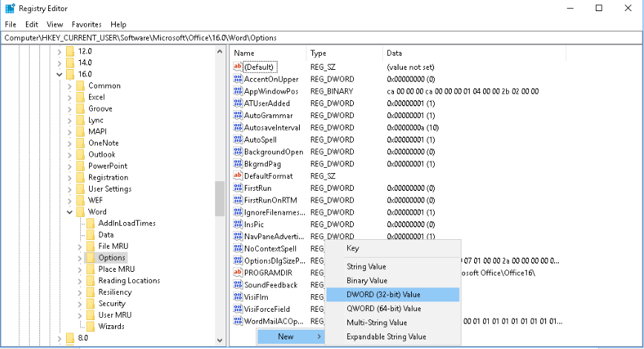Click the tree pane scroll up arrow

(220, 51)
